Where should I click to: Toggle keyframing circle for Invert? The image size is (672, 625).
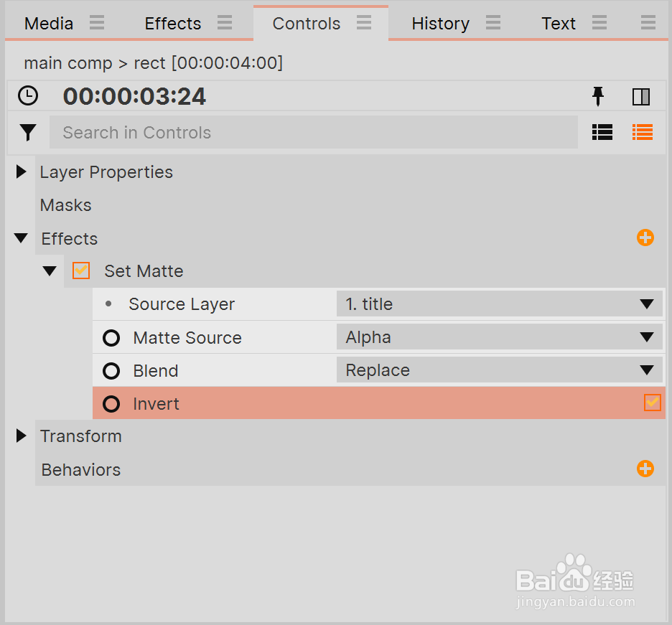pos(111,404)
